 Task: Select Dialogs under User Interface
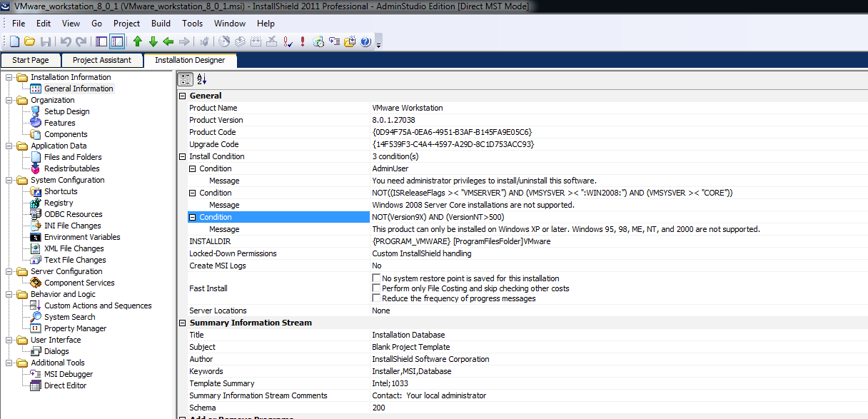pos(56,351)
